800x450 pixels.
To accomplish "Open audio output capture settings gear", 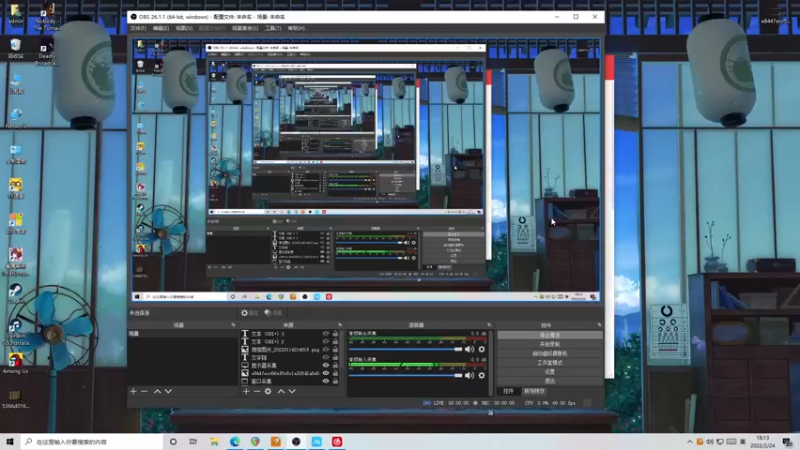I will point(482,349).
